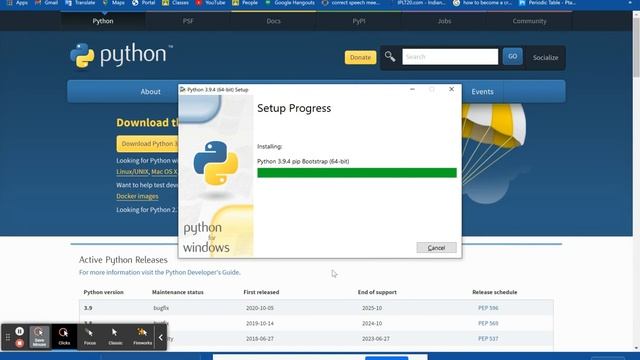Open the Socialize menu
Screen dimensions: 640x360
(545, 58)
